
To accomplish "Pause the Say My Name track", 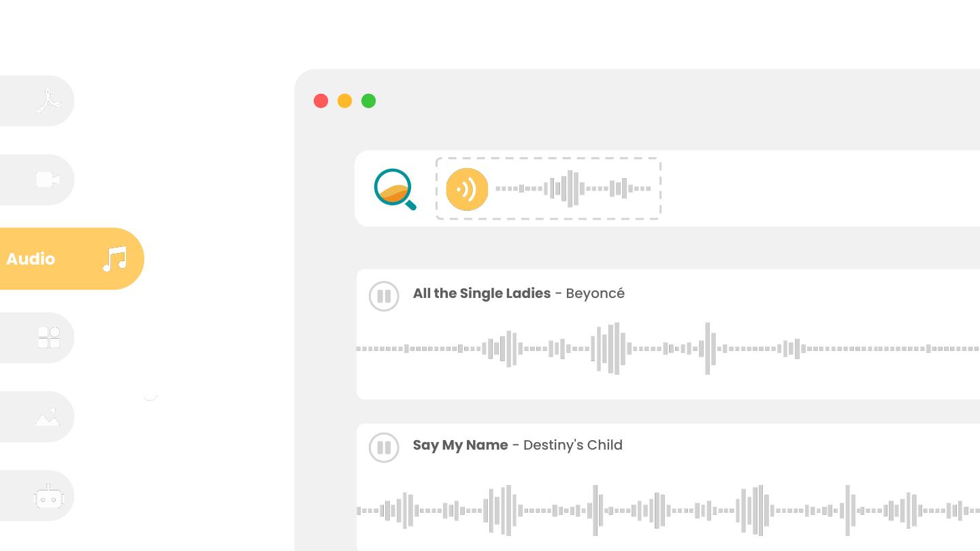I will click(384, 448).
